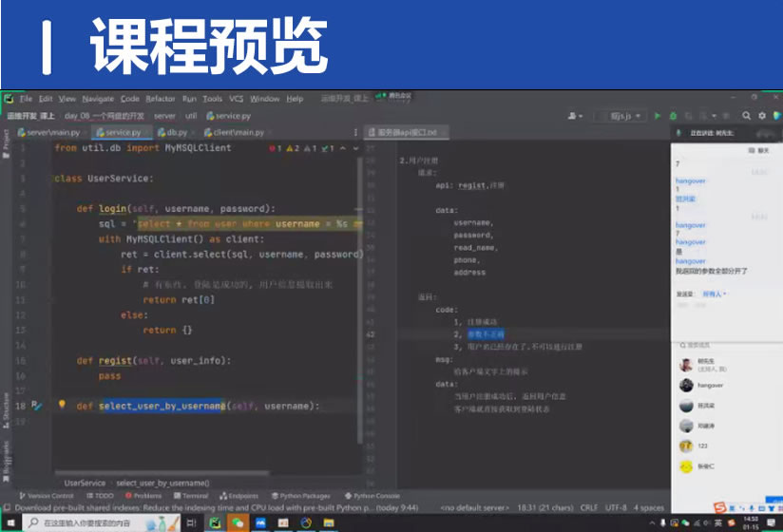The image size is (783, 532).
Task: Click the horizontal scrollbar of code editor
Action: click(x=162, y=472)
